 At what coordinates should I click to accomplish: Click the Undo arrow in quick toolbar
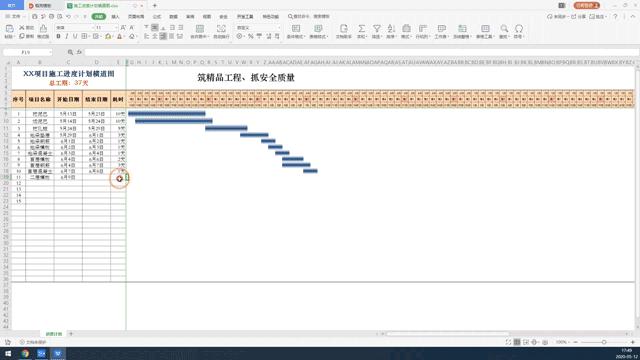tap(69, 16)
